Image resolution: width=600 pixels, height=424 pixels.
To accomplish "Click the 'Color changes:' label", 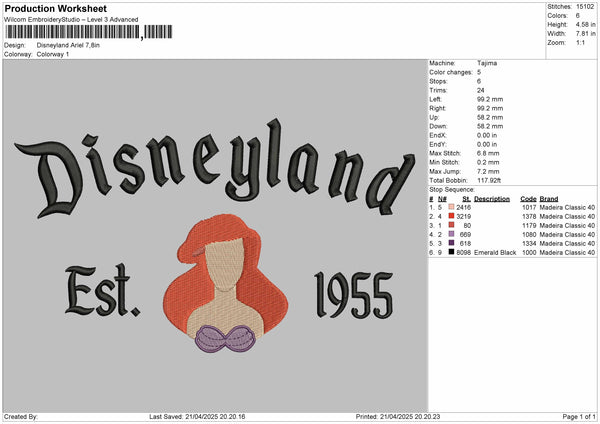I will (451, 72).
